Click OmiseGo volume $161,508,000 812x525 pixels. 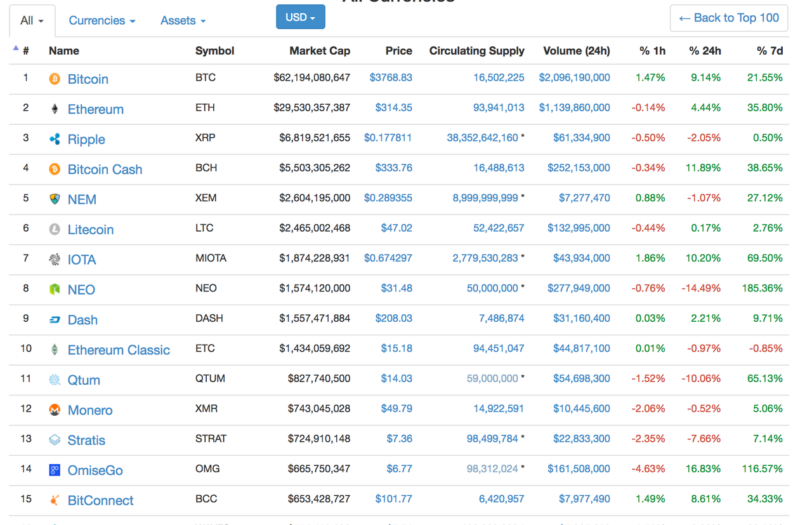point(579,469)
